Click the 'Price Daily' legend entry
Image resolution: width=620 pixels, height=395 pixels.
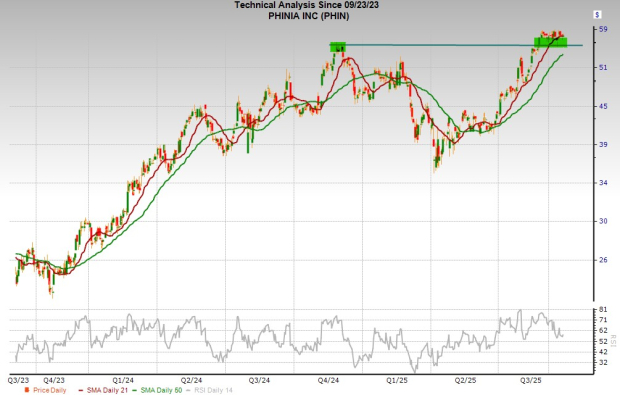45,390
